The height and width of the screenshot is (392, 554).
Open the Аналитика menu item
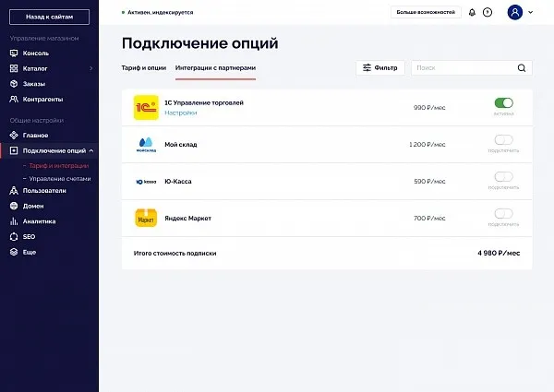pyautogui.click(x=50, y=221)
